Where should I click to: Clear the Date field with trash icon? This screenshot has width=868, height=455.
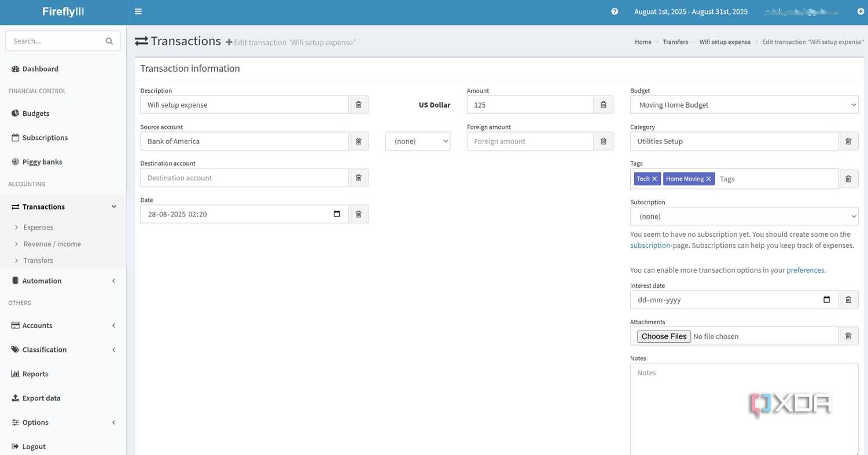pos(359,214)
